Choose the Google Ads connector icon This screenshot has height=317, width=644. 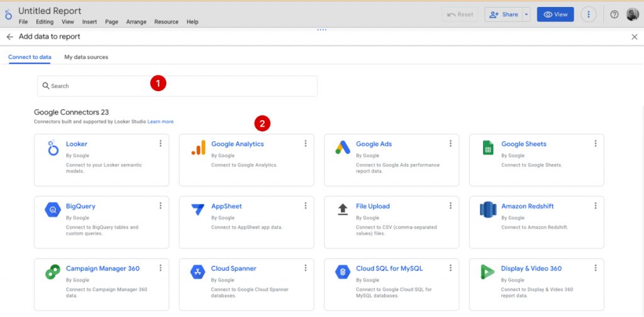(x=343, y=148)
